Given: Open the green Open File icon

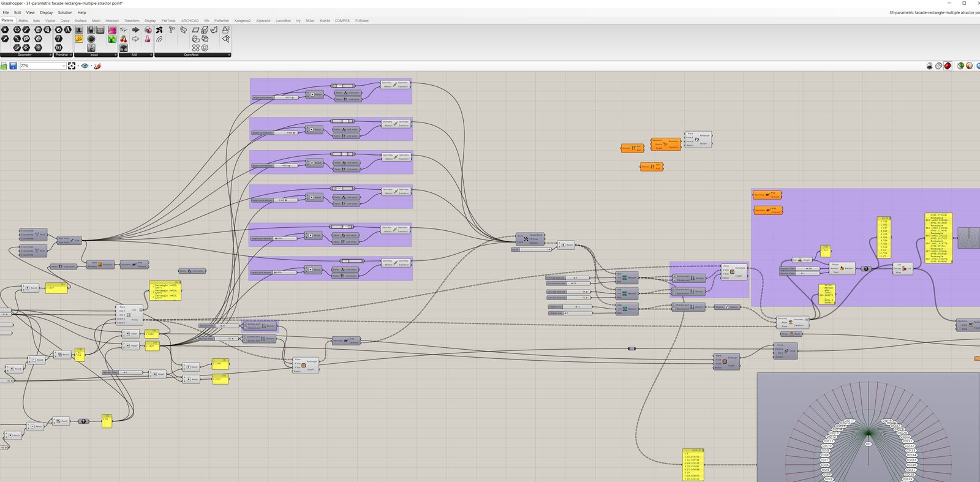Looking at the screenshot, I should (4, 66).
